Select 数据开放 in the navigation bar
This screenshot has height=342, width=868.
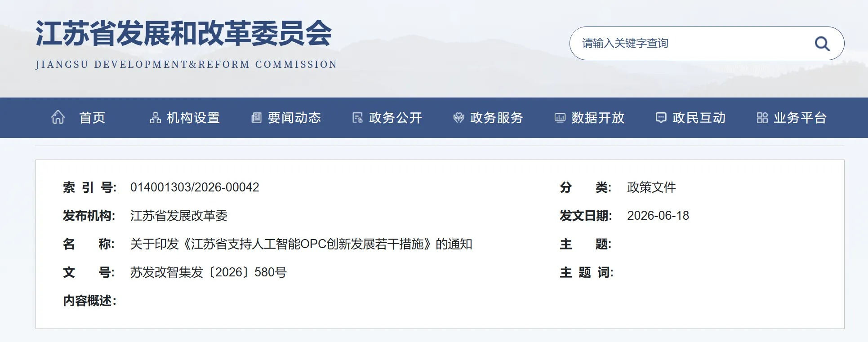[x=598, y=118]
